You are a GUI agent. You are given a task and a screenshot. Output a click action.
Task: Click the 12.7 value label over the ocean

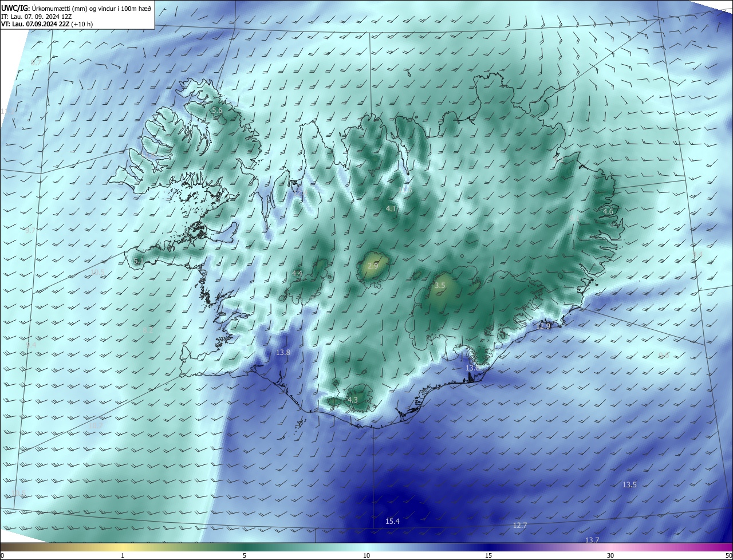(x=520, y=525)
